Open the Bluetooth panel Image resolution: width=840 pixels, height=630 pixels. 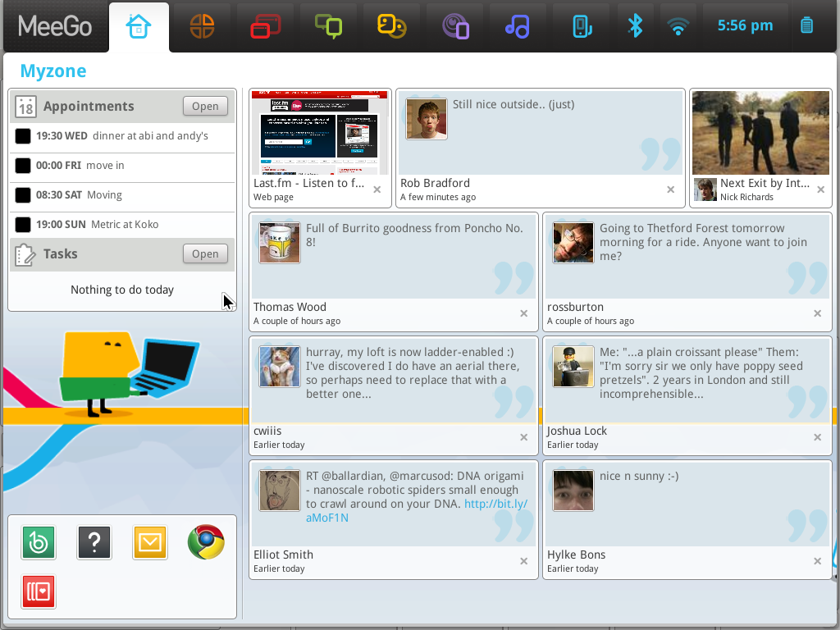(x=636, y=26)
